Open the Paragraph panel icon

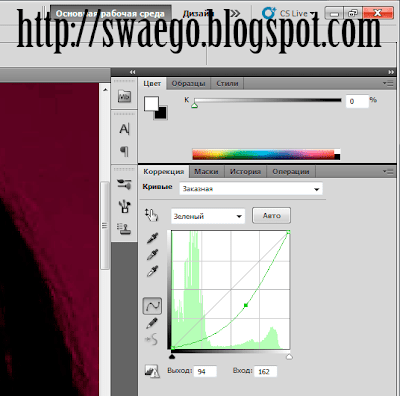point(124,151)
